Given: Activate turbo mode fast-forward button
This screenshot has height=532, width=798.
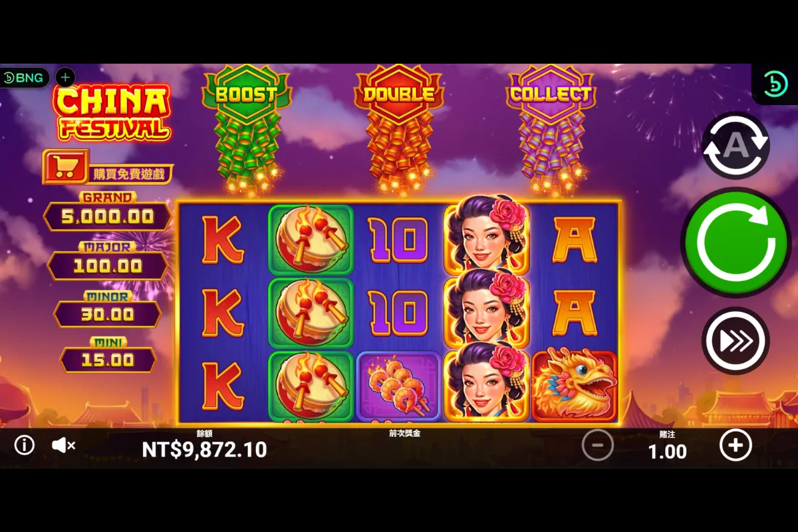Looking at the screenshot, I should [735, 340].
